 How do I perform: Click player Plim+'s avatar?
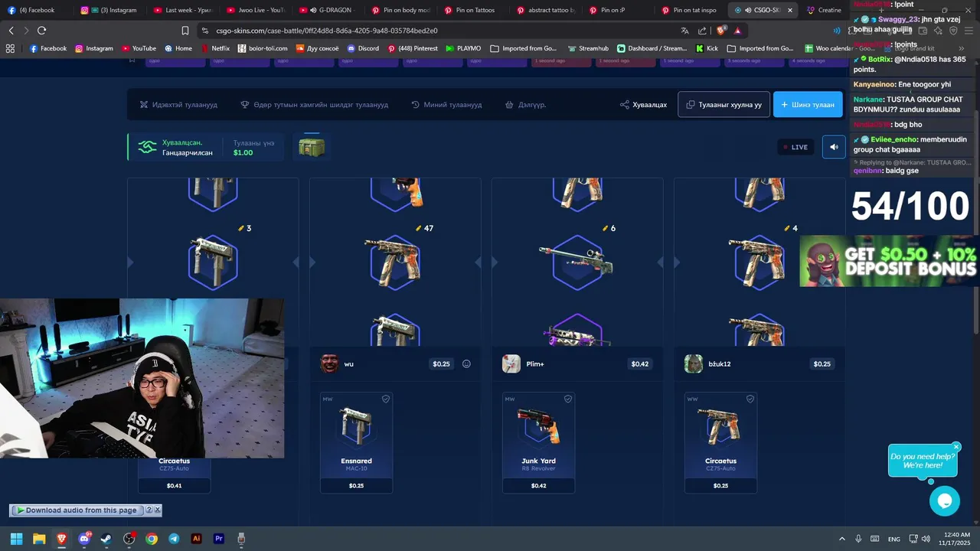511,364
